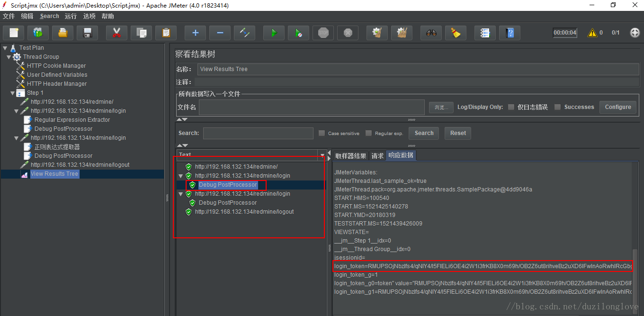Screen dimensions: 644x316
Task: Click the elapsed time 00:00:04 display
Action: tap(565, 33)
